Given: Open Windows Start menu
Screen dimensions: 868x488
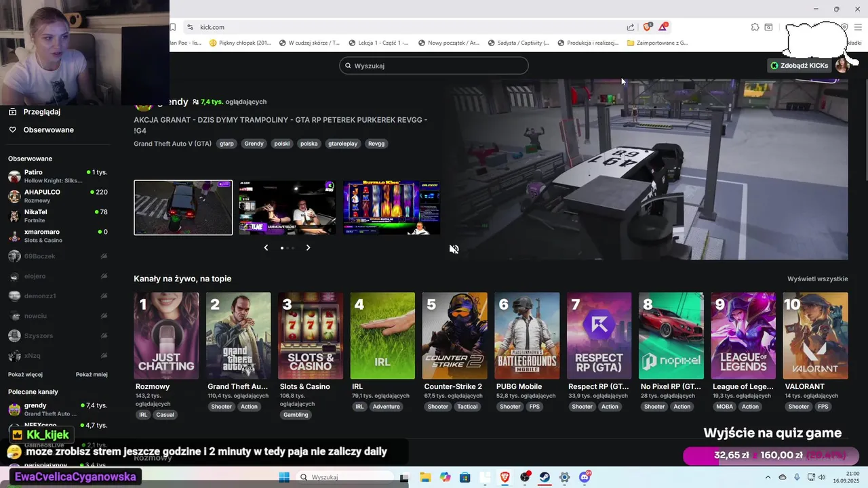Looking at the screenshot, I should [283, 477].
